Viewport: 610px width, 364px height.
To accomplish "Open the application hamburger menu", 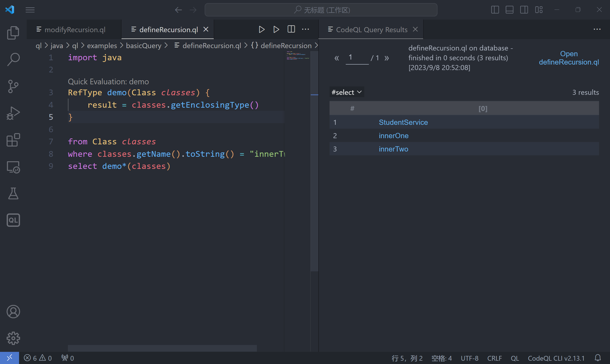I will 30,10.
